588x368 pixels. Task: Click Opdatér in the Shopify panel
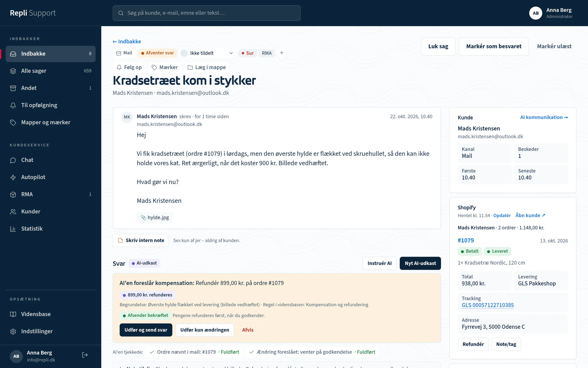[x=502, y=215]
